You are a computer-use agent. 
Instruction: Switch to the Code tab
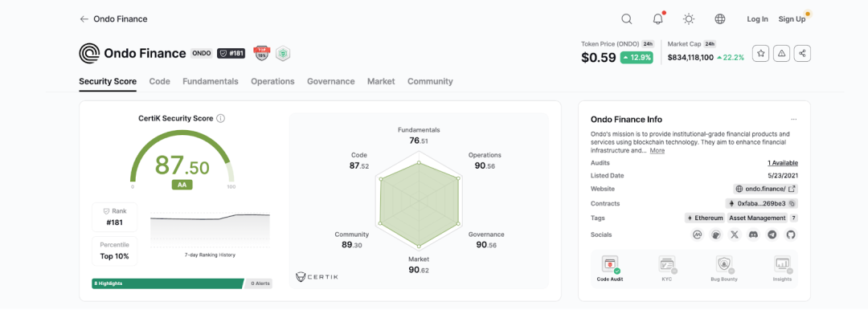pos(159,81)
